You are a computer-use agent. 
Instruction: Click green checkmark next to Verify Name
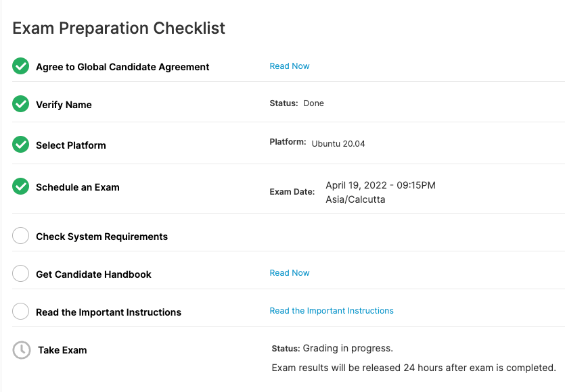pos(21,104)
